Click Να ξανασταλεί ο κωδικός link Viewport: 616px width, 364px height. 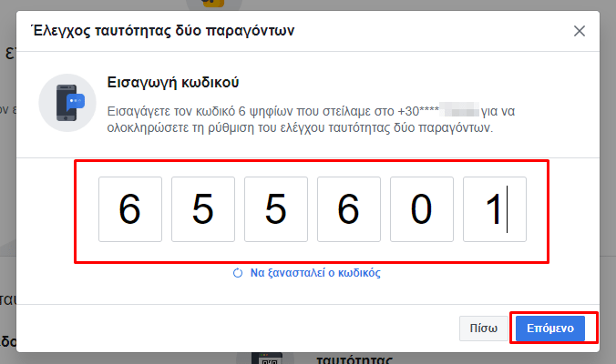[315, 273]
